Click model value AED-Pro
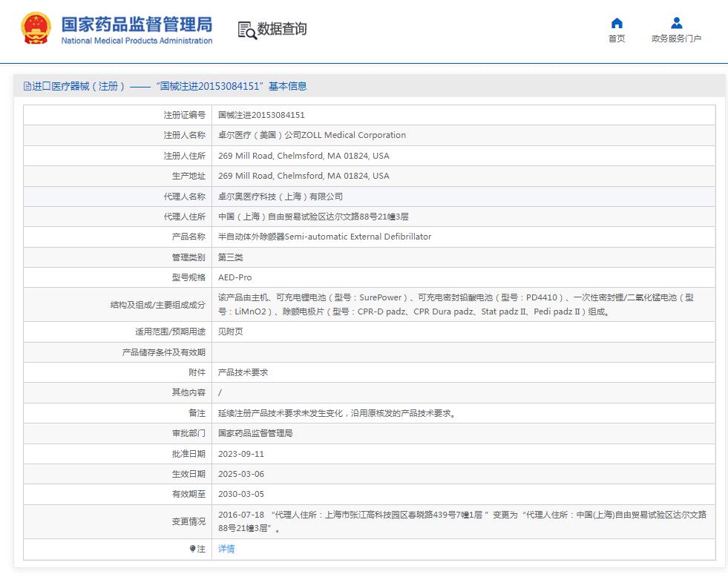 click(235, 277)
